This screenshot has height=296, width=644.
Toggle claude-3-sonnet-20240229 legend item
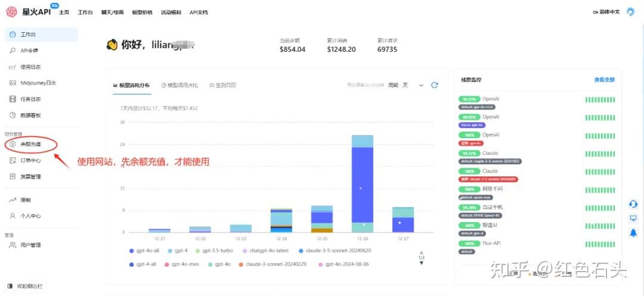pyautogui.click(x=273, y=264)
